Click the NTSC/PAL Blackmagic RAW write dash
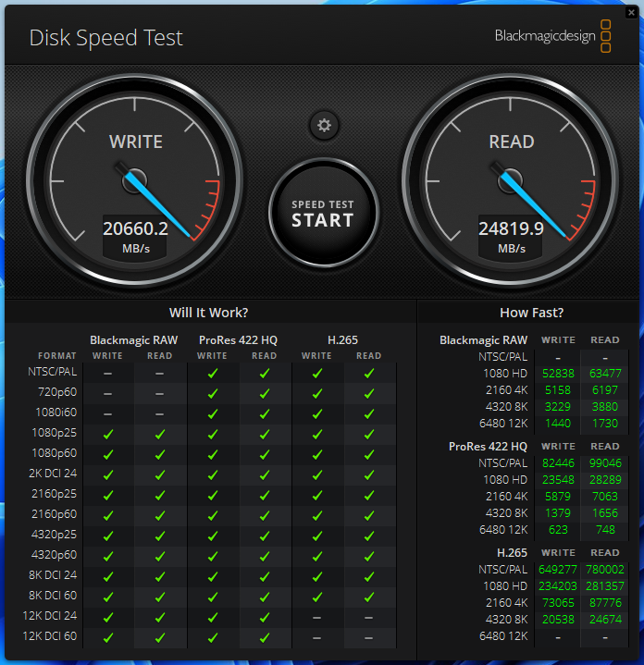Image resolution: width=644 pixels, height=665 pixels. coord(107,374)
